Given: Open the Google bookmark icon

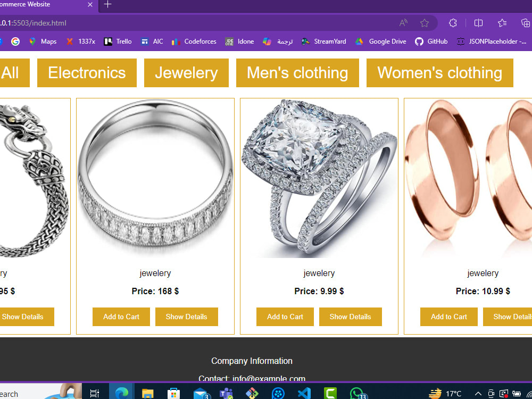Looking at the screenshot, I should tap(15, 41).
